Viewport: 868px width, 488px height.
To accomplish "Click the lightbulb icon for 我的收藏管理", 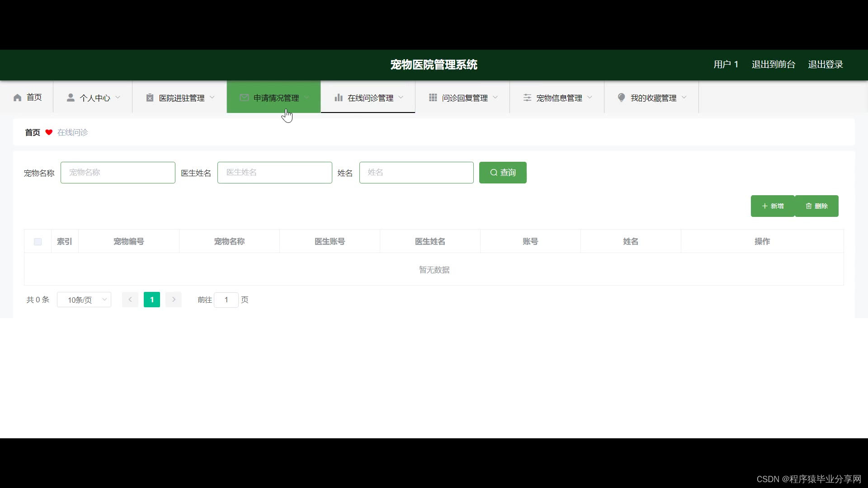I will 621,98.
